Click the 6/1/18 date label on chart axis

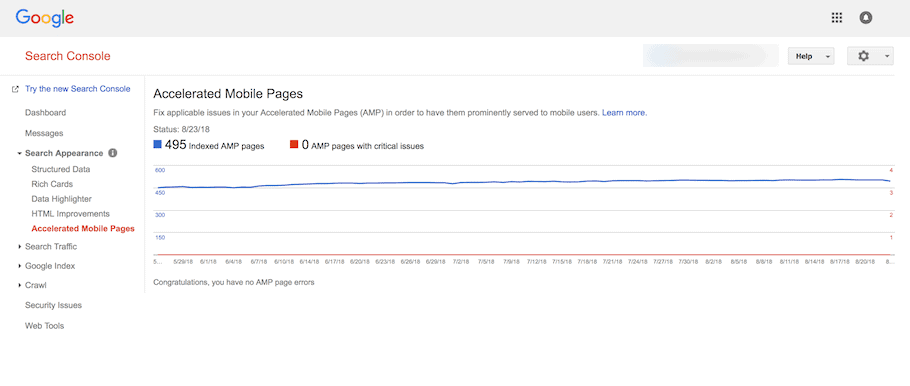208,262
